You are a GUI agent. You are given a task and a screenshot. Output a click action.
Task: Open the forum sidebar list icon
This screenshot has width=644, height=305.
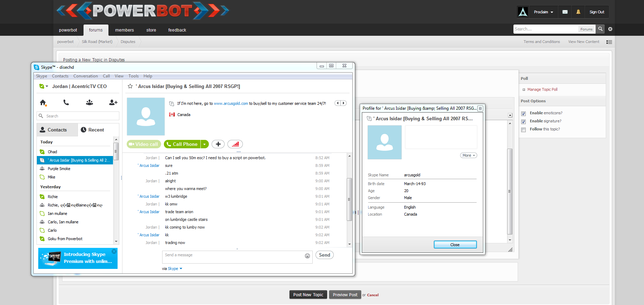[609, 42]
